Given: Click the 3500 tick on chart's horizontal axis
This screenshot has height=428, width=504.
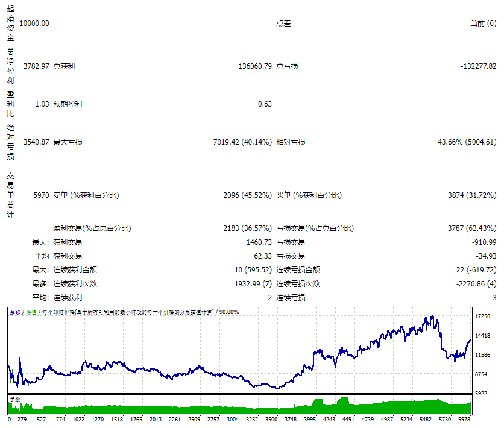Looking at the screenshot, I should [x=271, y=420].
